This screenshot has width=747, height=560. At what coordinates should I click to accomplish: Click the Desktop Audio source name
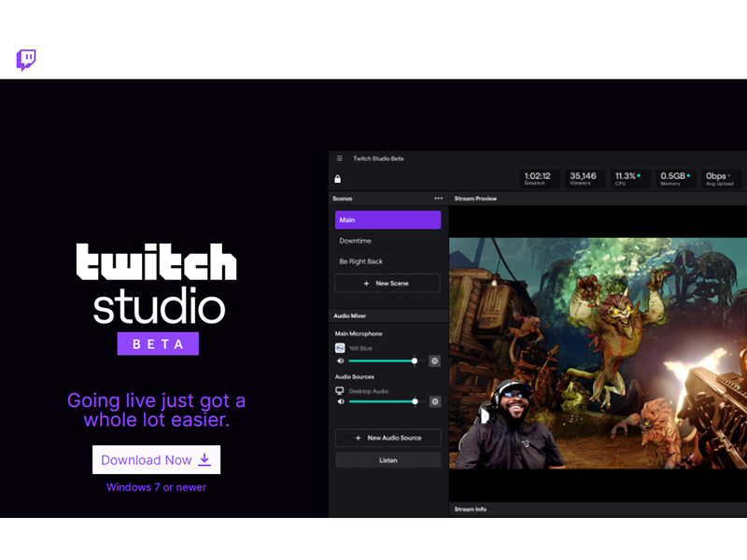[369, 391]
